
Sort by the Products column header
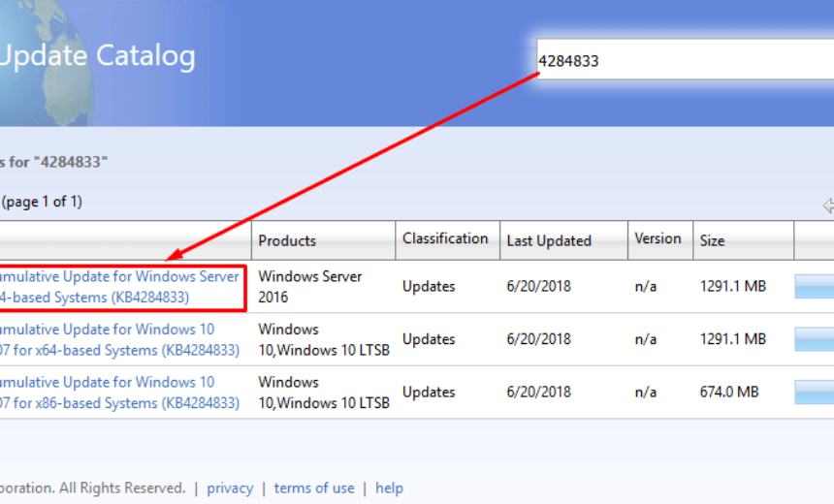[287, 240]
